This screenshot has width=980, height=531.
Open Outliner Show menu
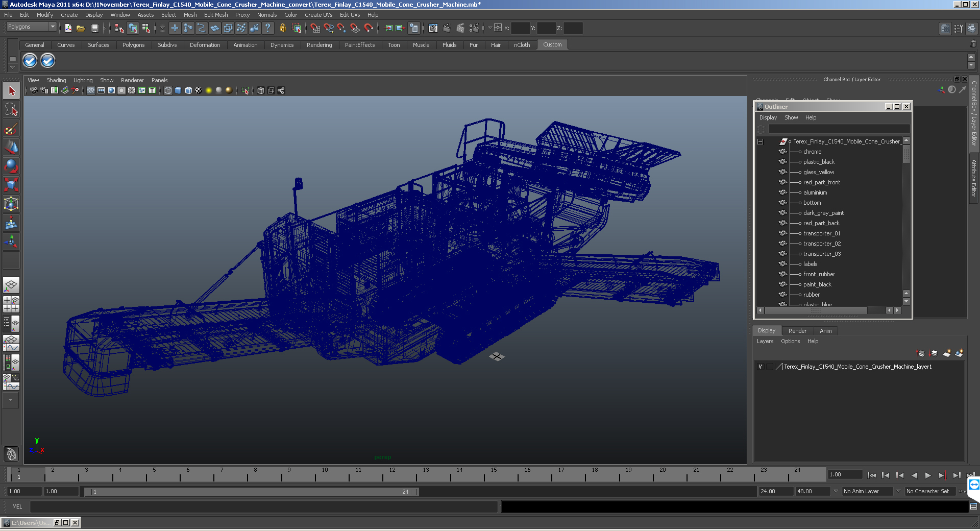tap(791, 117)
